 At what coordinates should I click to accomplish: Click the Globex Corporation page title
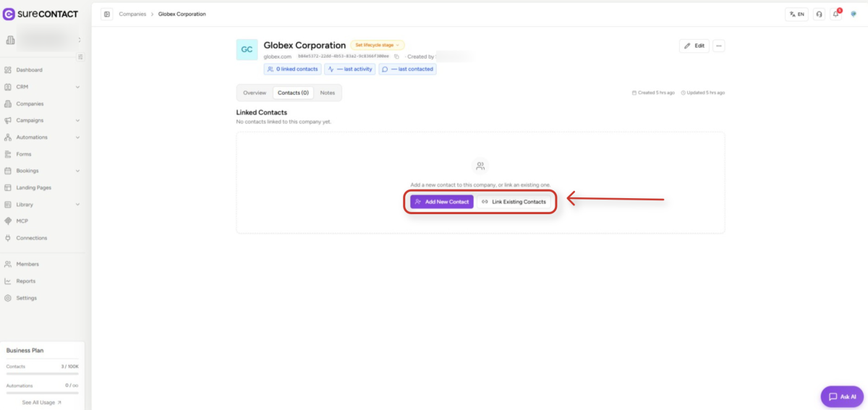[305, 45]
